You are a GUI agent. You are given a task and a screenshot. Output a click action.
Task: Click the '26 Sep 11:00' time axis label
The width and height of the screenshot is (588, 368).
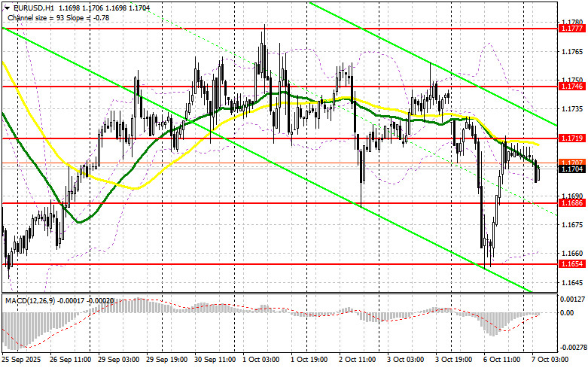point(70,360)
